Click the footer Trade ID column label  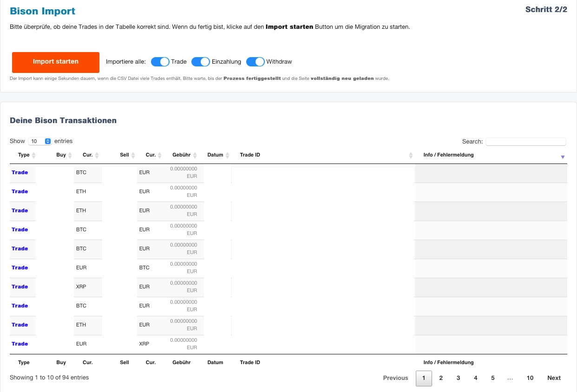[250, 362]
